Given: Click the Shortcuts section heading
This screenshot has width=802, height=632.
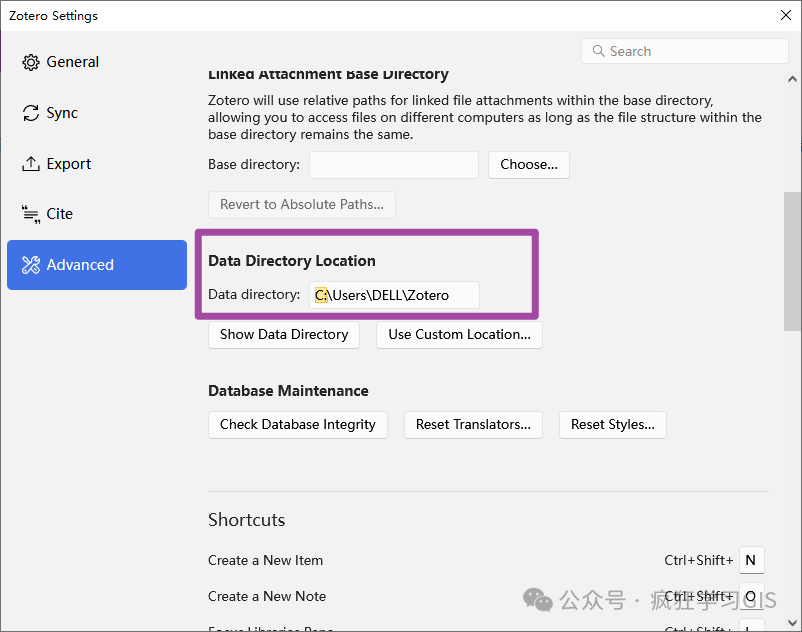Looking at the screenshot, I should [247, 520].
